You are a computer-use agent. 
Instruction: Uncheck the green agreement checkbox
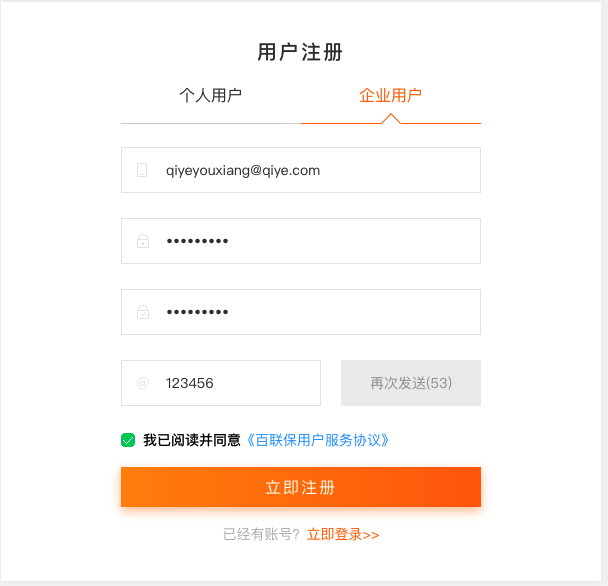(x=128, y=440)
